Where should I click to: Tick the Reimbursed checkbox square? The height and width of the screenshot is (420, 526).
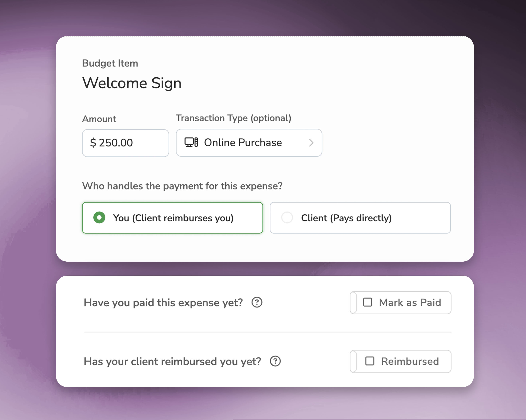[x=370, y=361]
